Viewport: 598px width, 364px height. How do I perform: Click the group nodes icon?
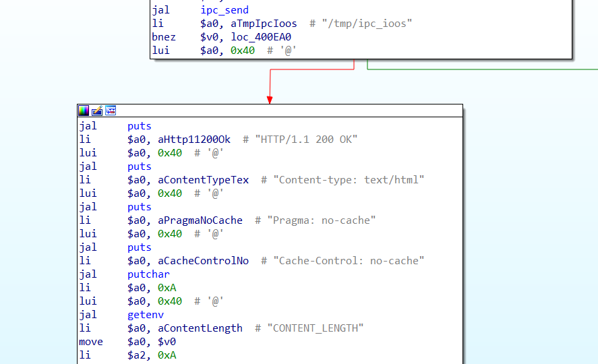pyautogui.click(x=111, y=111)
